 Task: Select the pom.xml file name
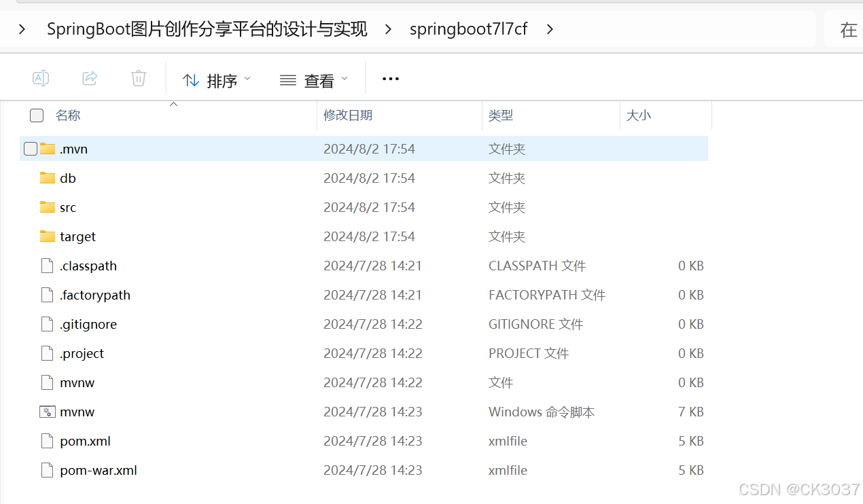coord(86,441)
